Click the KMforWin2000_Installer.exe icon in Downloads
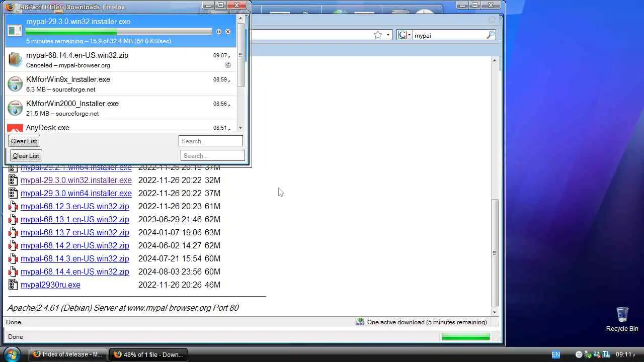 (x=15, y=108)
